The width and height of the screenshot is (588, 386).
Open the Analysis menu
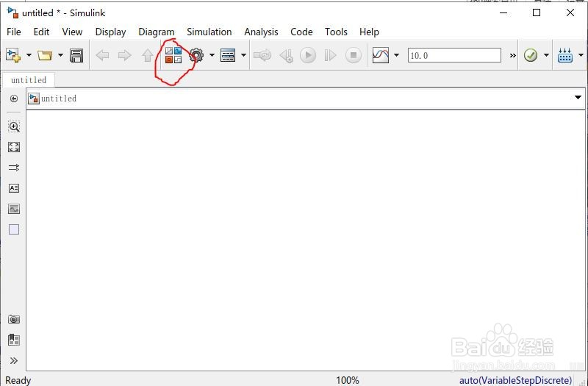point(261,32)
